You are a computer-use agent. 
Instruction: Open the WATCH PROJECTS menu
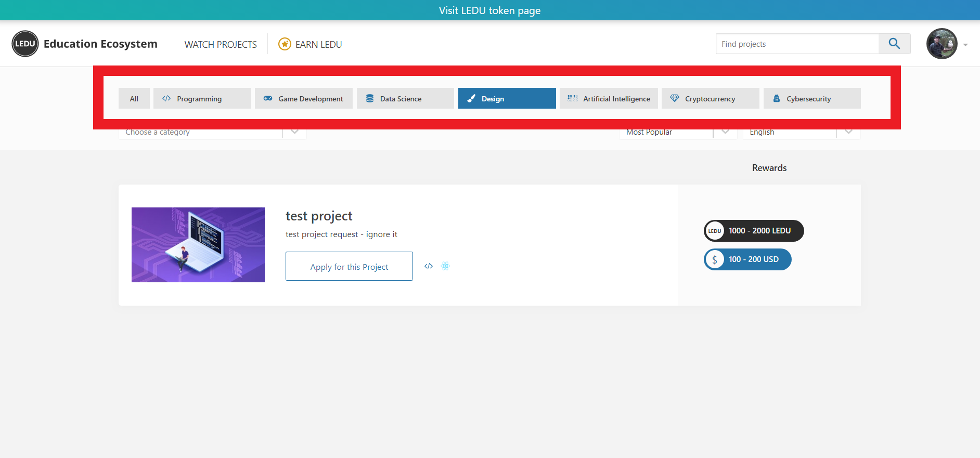tap(221, 45)
